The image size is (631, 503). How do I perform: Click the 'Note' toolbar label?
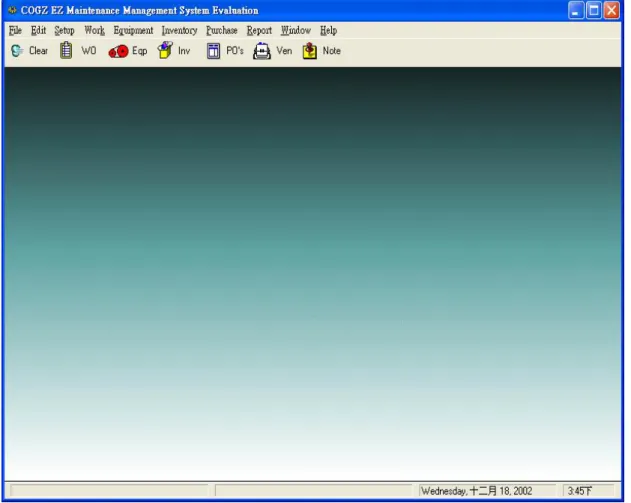pos(332,51)
